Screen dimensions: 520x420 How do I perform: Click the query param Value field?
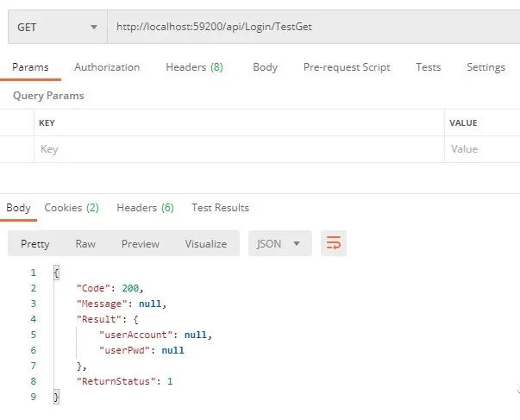pyautogui.click(x=482, y=149)
